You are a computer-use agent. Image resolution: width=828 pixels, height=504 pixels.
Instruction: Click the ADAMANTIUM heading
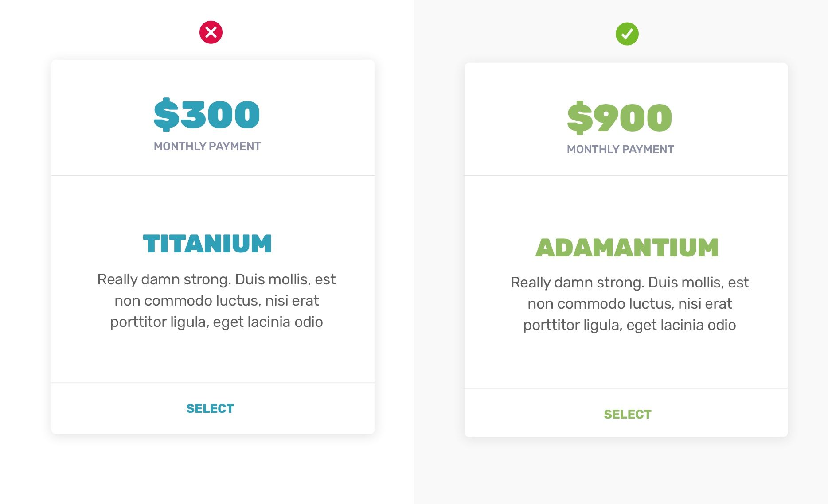click(x=627, y=247)
